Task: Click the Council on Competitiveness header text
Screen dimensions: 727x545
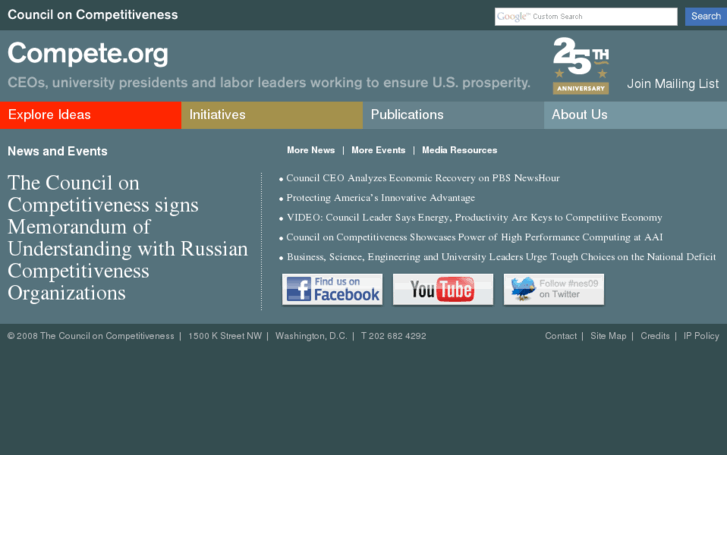Action: coord(93,15)
